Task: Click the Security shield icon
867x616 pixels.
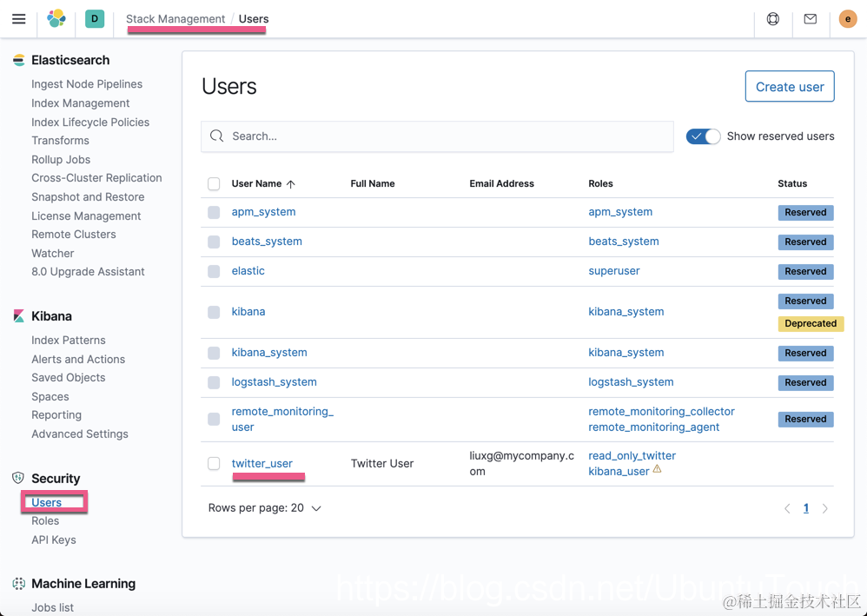Action: point(18,478)
